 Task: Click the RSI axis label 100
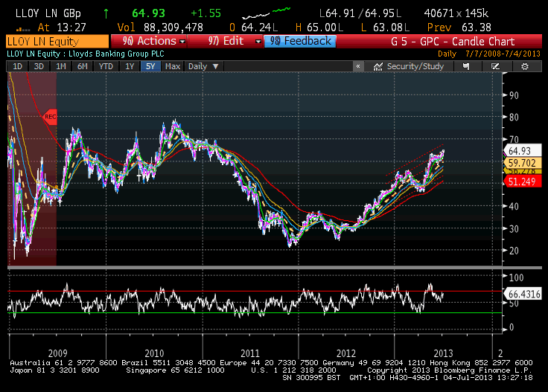click(x=516, y=278)
